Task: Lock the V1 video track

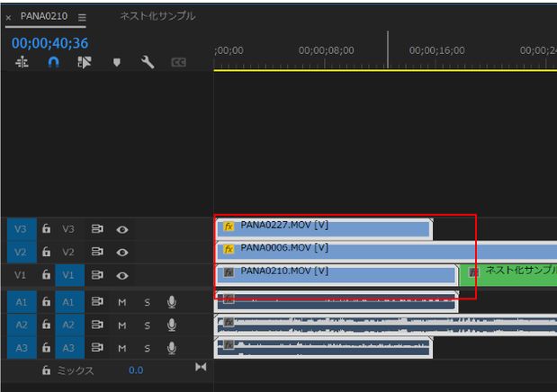Action: [x=46, y=274]
